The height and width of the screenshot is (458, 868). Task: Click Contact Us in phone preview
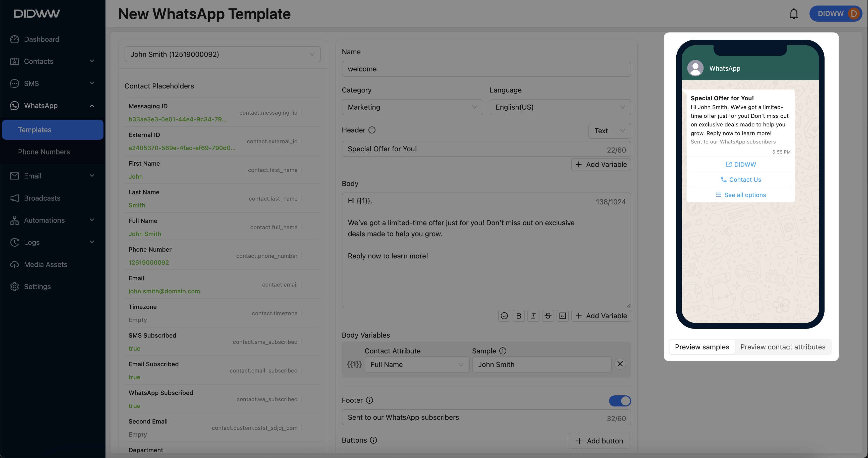pyautogui.click(x=741, y=180)
